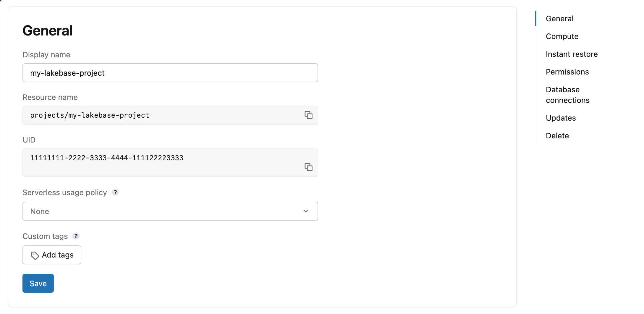Go to the Updates section
Viewport: 644px width, 314px height.
(561, 118)
